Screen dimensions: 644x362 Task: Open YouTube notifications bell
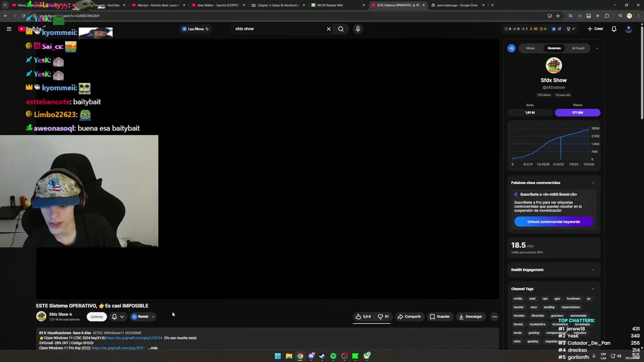614,29
